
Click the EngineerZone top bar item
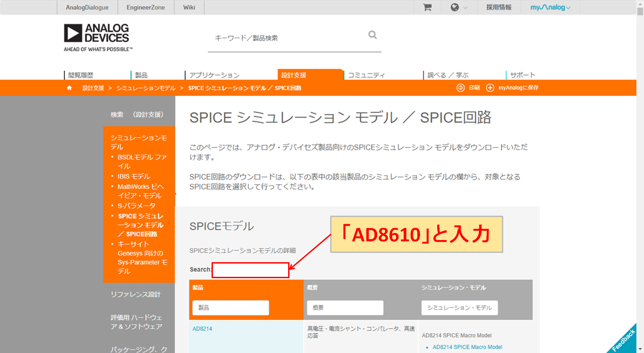click(x=146, y=7)
